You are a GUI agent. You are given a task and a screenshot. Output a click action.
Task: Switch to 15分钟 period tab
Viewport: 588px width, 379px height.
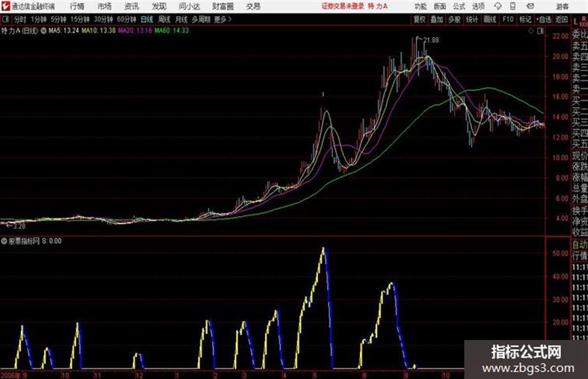click(x=80, y=19)
